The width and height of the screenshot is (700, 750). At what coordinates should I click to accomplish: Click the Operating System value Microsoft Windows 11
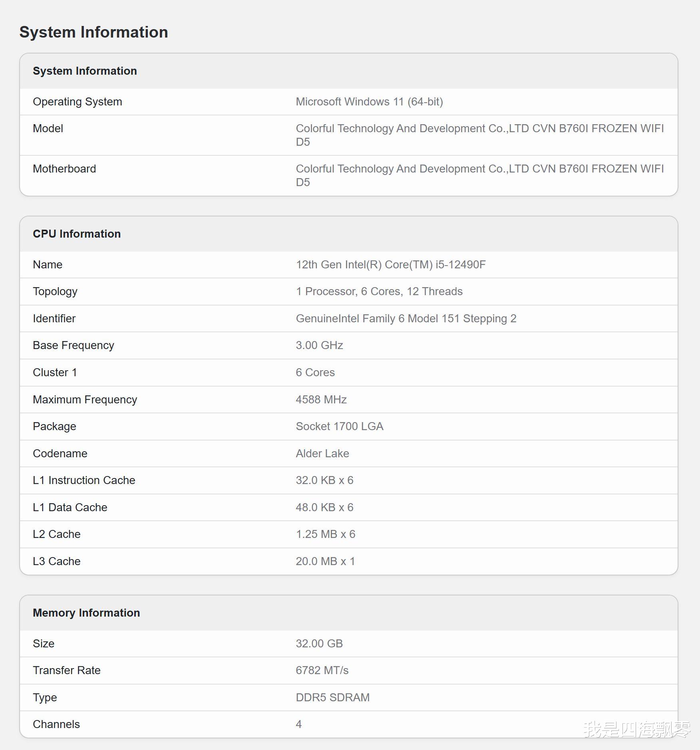[x=369, y=102]
